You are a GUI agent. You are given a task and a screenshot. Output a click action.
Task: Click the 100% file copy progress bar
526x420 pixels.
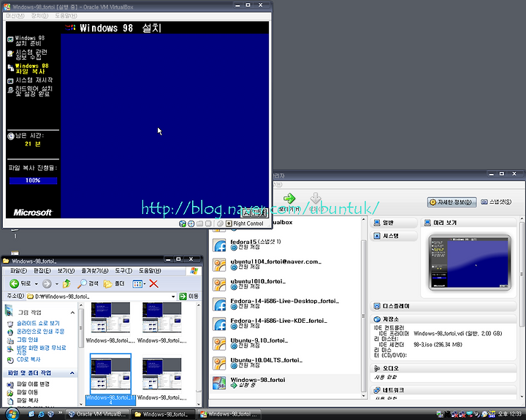point(33,180)
